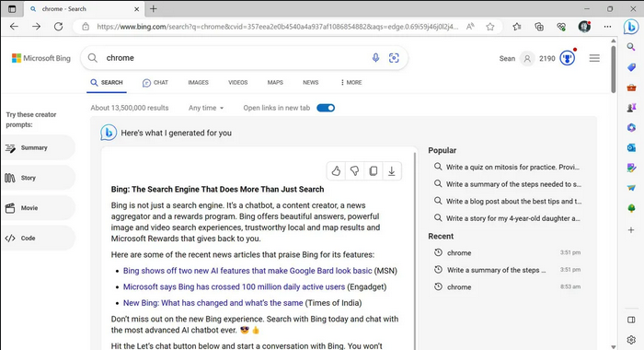This screenshot has height=350, width=644.
Task: Open Microsoft Rewards trophy icon
Action: pyautogui.click(x=568, y=58)
